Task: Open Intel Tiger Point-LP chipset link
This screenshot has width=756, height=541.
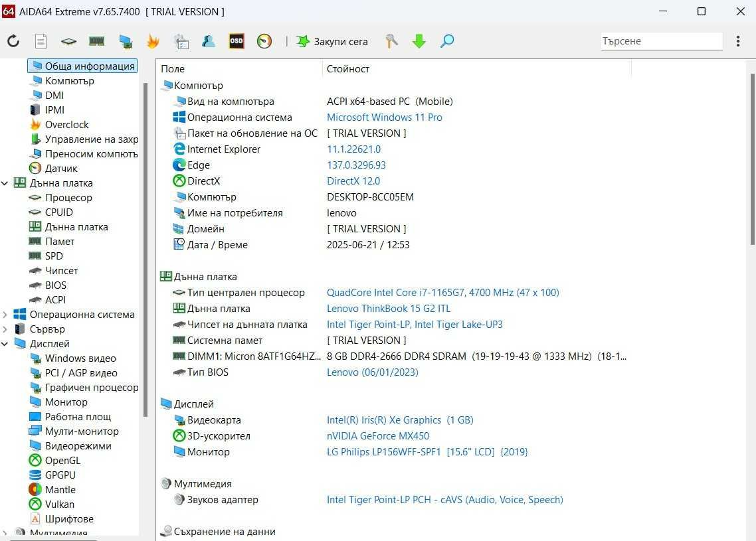Action: tap(415, 324)
